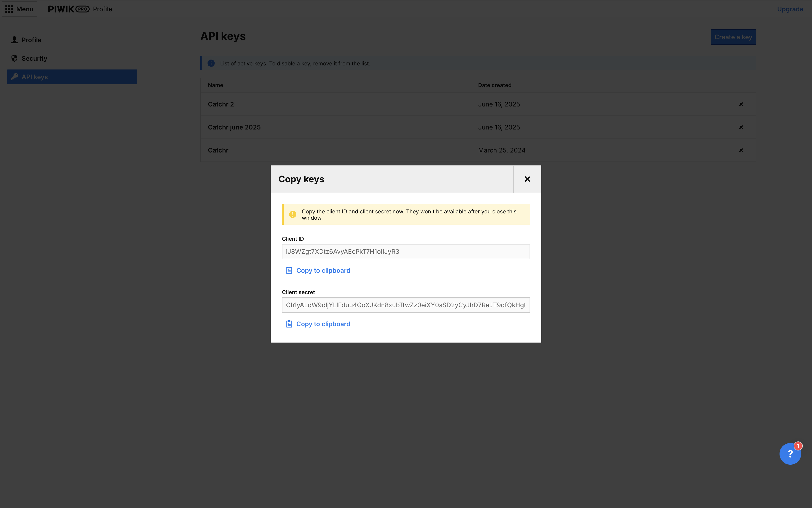
Task: Remove the Catchr 2 key
Action: (741, 104)
